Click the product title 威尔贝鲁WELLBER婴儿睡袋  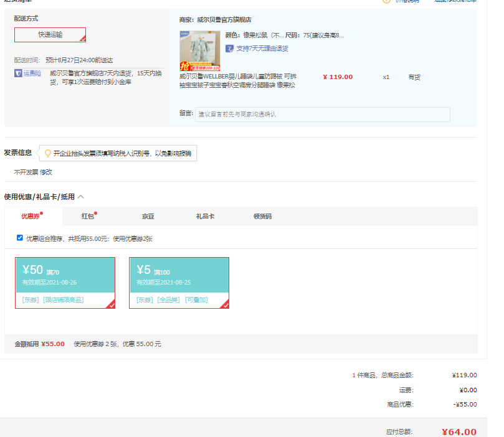[x=238, y=80]
